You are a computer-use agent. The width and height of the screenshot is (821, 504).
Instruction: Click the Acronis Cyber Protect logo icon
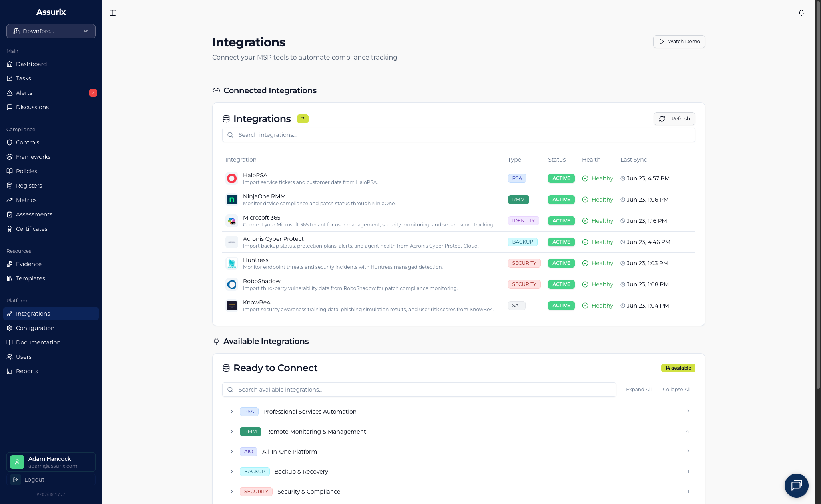232,242
